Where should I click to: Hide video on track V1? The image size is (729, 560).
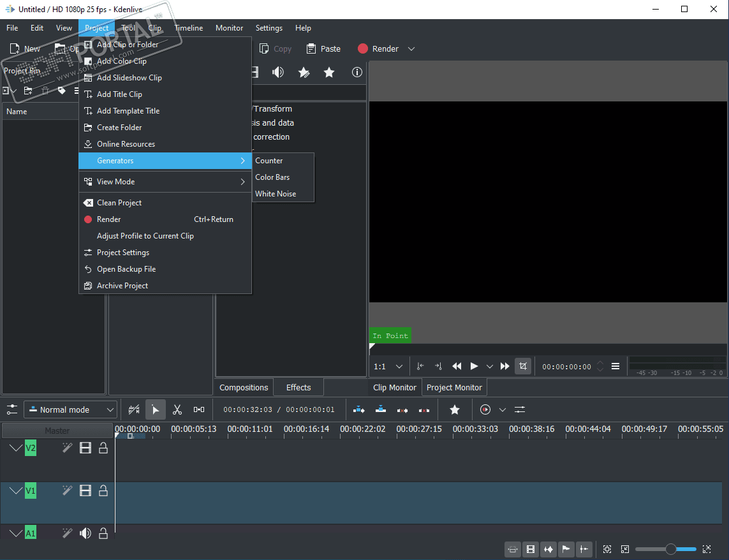[85, 490]
